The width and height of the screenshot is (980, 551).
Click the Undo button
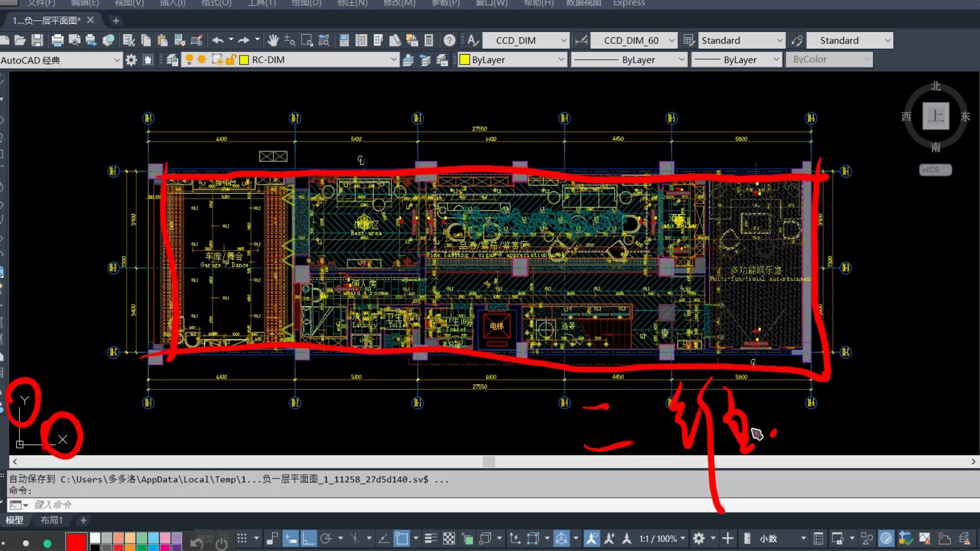(218, 40)
